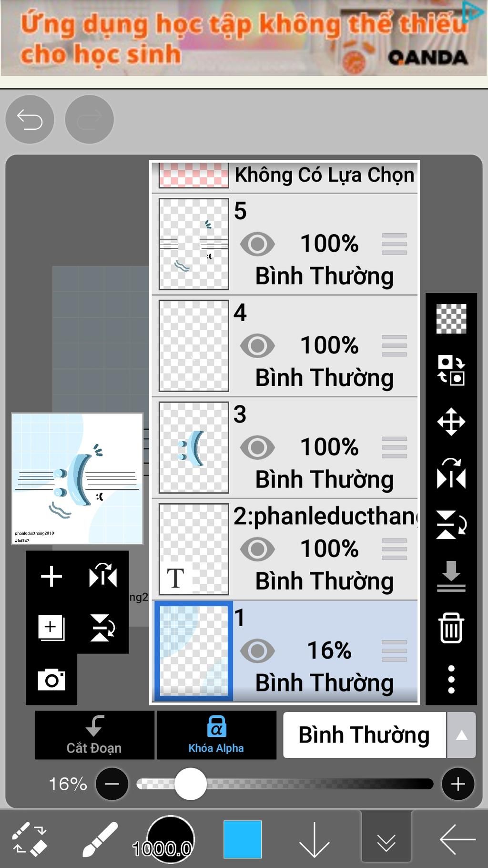Image resolution: width=488 pixels, height=868 pixels.
Task: Hide layer 5 using its eye icon
Action: coord(257,244)
